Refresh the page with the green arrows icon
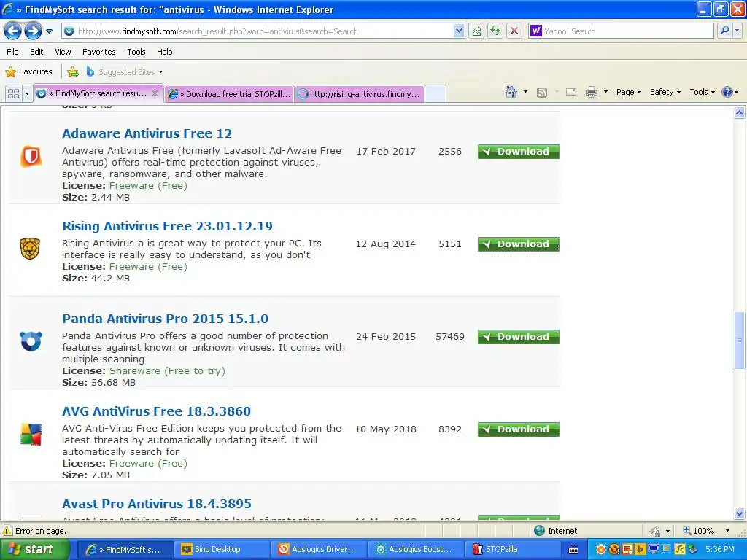Viewport: 747px width, 560px height. click(x=495, y=31)
